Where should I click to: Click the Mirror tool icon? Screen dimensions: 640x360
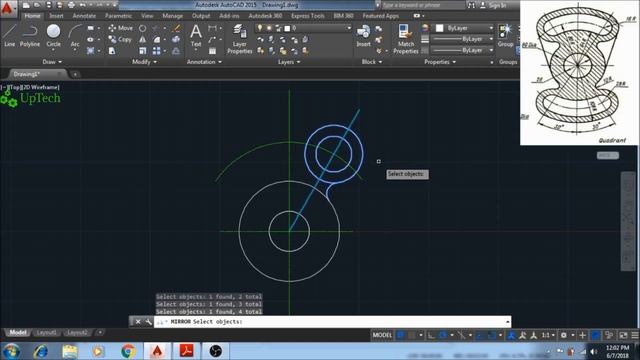(142, 40)
